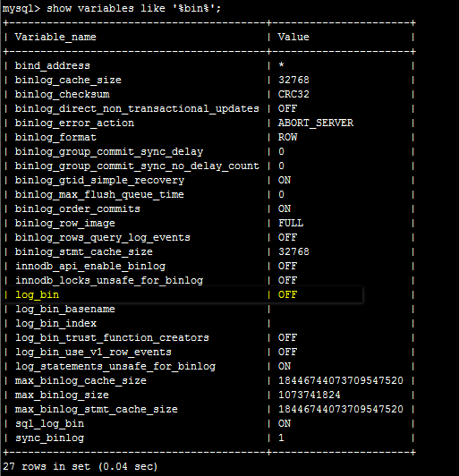Click the ON value of sql_log_bin
This screenshot has height=476, width=459.
coord(285,424)
